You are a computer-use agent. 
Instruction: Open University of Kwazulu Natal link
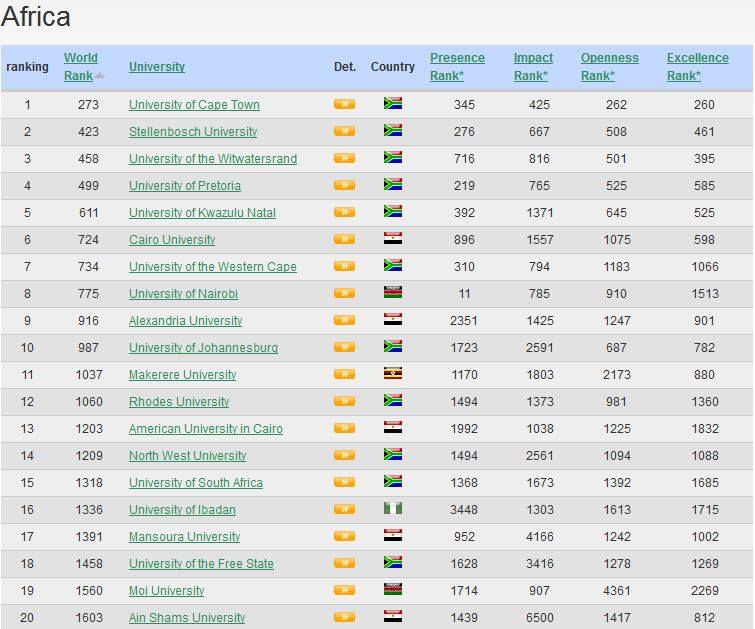pyautogui.click(x=202, y=213)
